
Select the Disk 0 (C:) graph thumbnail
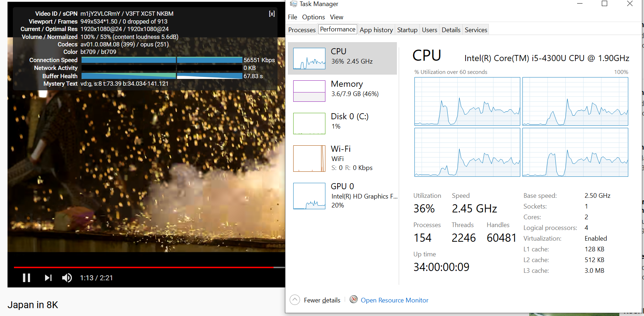[x=309, y=124]
